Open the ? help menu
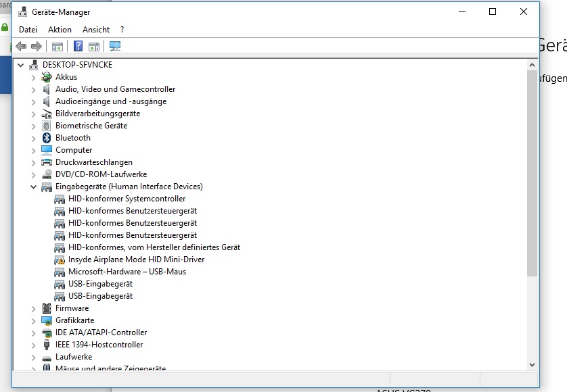The width and height of the screenshot is (567, 392). coord(122,30)
